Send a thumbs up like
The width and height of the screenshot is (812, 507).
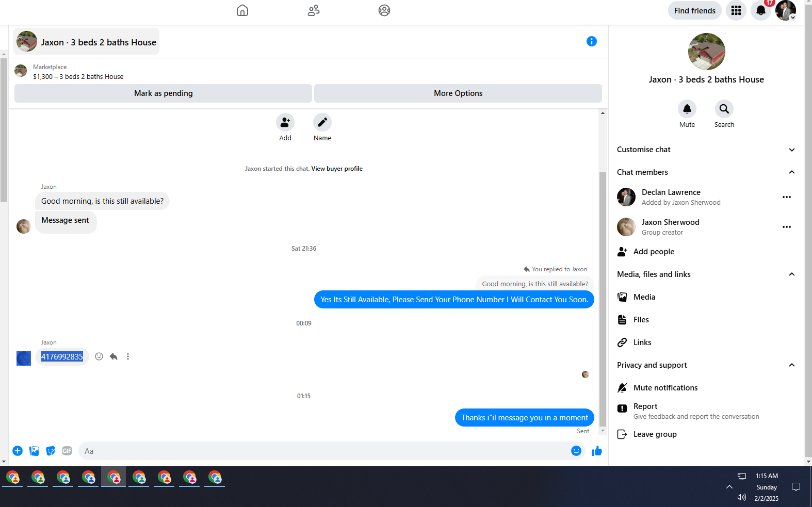click(x=596, y=451)
